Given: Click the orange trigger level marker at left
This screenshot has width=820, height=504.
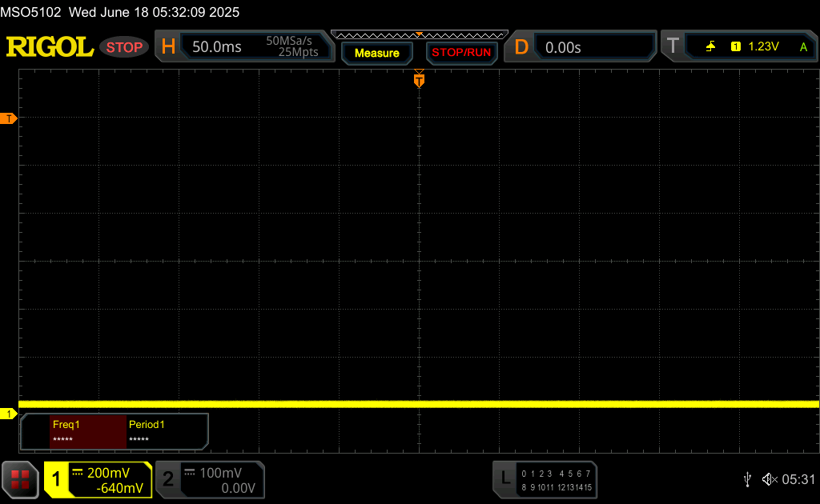Looking at the screenshot, I should pyautogui.click(x=8, y=118).
